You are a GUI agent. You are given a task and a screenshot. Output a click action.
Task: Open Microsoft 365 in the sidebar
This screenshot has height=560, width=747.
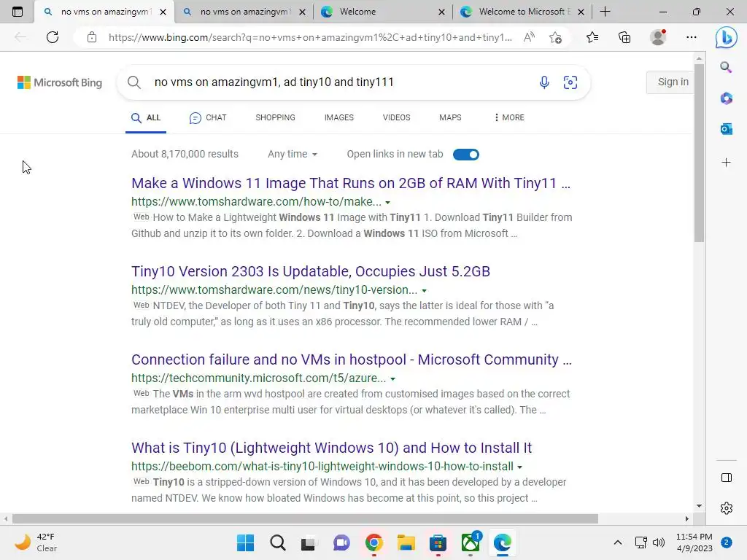click(x=726, y=98)
